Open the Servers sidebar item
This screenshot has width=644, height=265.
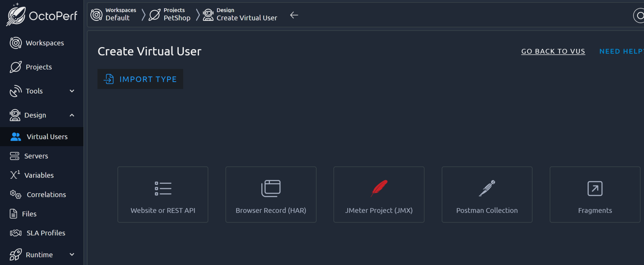pyautogui.click(x=36, y=156)
